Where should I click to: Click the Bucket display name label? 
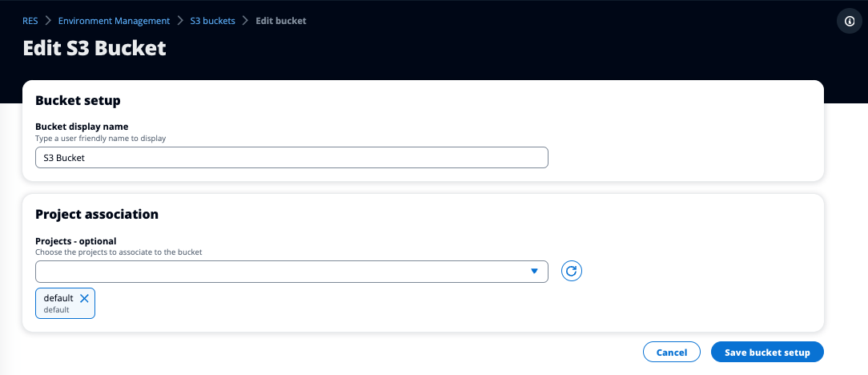[82, 127]
